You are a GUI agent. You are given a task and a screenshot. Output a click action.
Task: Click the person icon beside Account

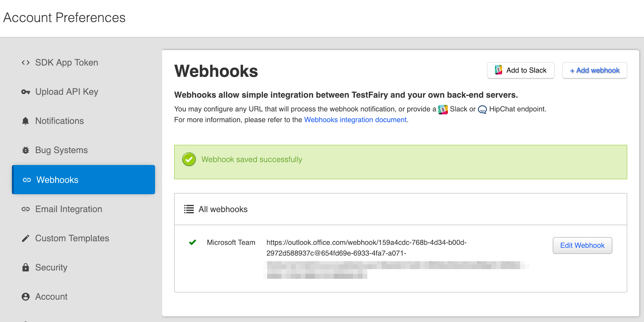[x=26, y=296]
